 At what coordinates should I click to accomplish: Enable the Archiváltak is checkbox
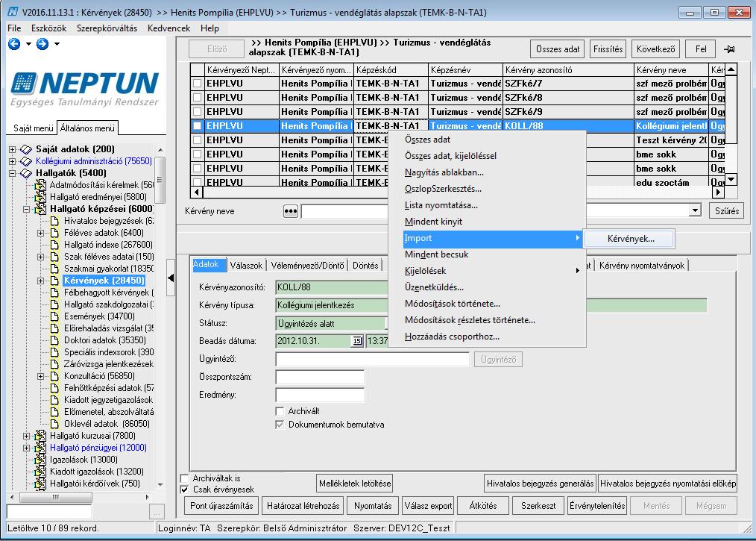pos(184,478)
